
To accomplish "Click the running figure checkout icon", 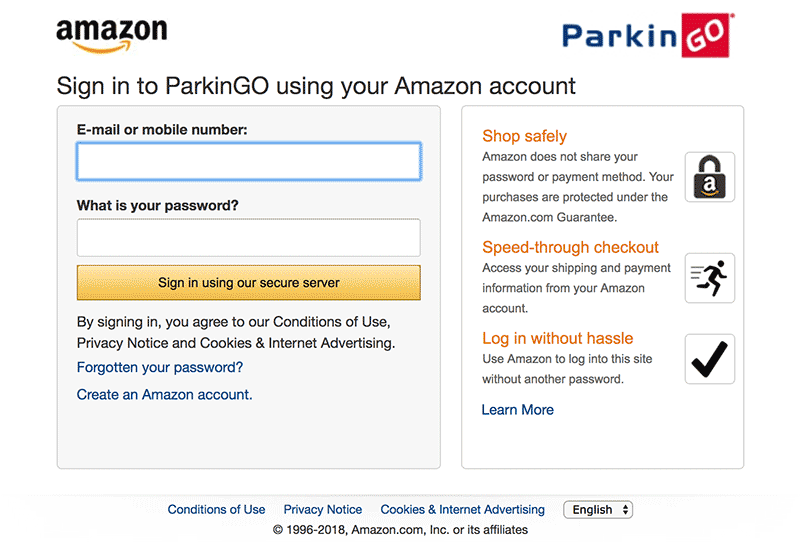I will point(709,278).
